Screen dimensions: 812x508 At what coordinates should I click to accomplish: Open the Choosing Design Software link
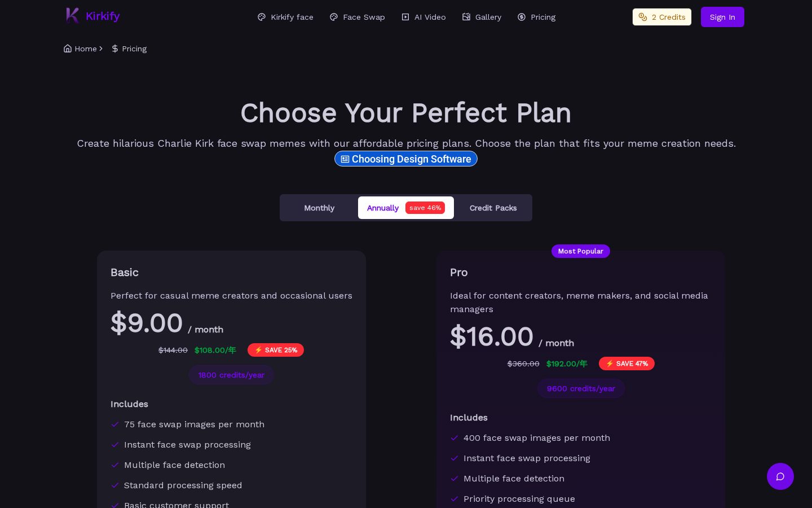406,159
